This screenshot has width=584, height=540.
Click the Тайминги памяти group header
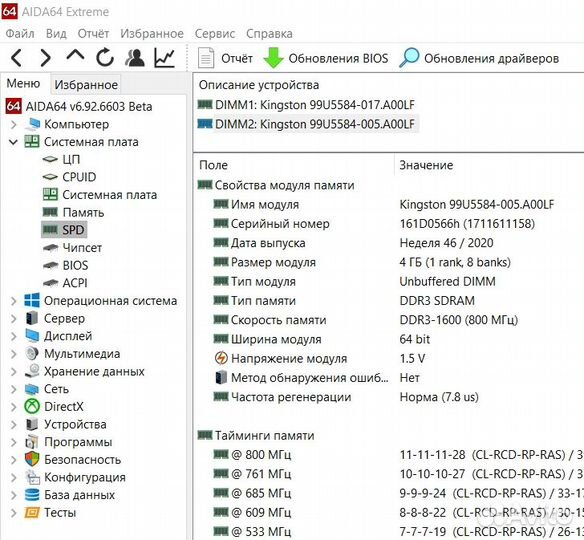[264, 435]
